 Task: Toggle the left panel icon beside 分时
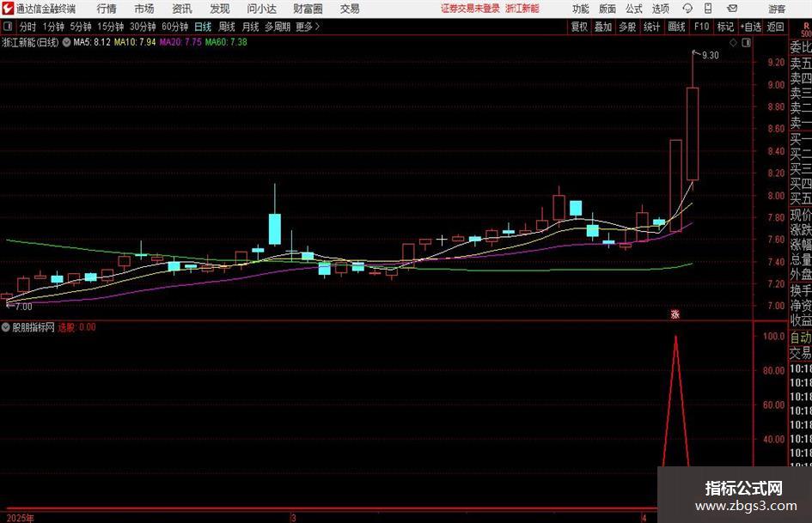(x=8, y=27)
